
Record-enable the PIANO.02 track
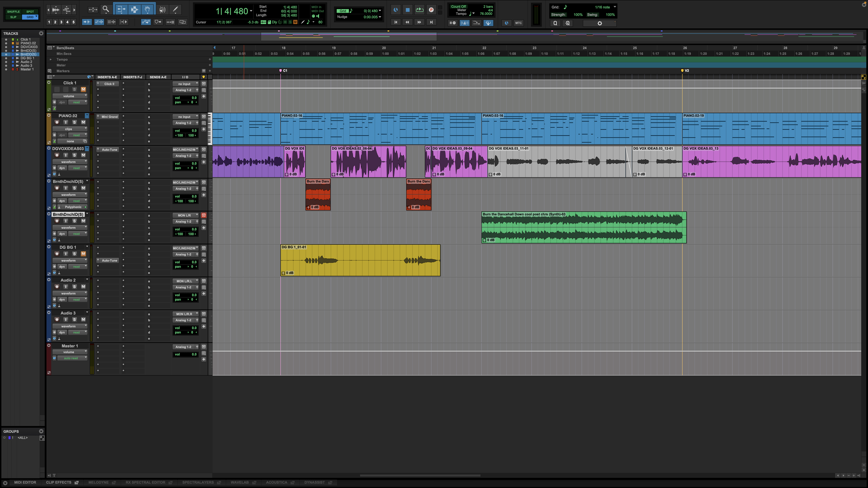[x=57, y=123]
